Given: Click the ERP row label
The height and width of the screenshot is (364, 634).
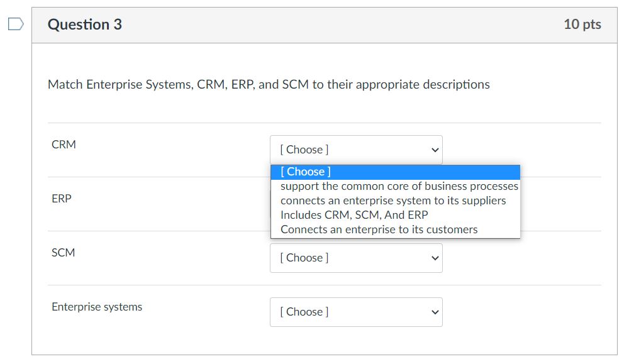Looking at the screenshot, I should point(62,198).
